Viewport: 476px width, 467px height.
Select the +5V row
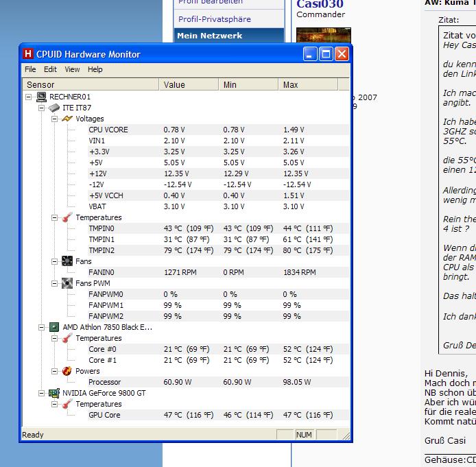click(x=218, y=163)
